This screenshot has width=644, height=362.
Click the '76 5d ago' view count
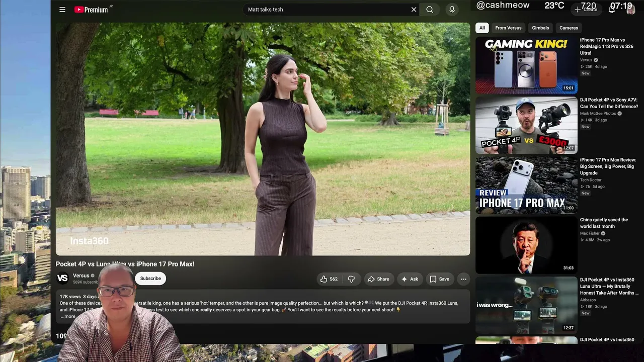[x=593, y=186]
